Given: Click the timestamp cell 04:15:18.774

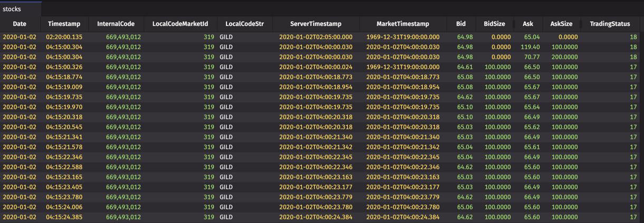Looking at the screenshot, I should pyautogui.click(x=64, y=77).
